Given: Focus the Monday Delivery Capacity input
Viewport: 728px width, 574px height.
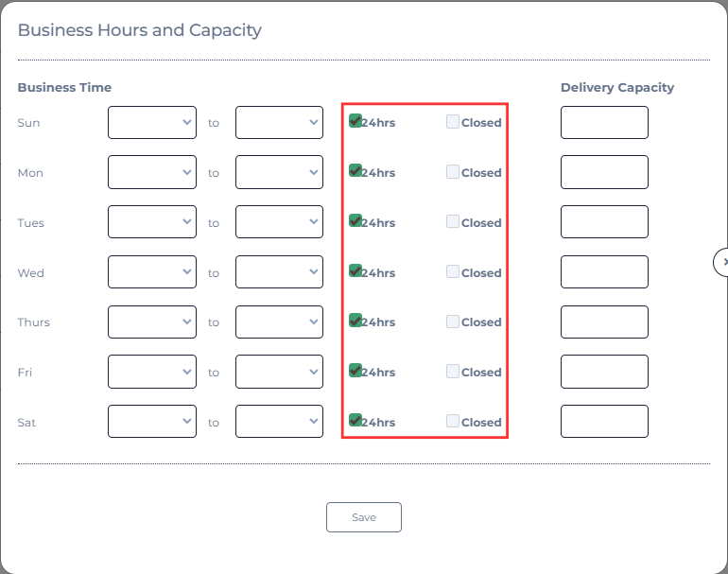Looking at the screenshot, I should tap(604, 172).
